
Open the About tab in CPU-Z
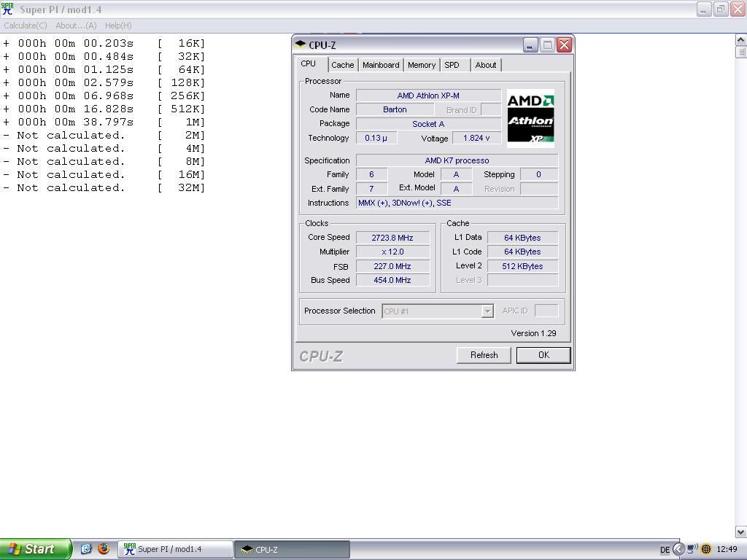tap(485, 65)
